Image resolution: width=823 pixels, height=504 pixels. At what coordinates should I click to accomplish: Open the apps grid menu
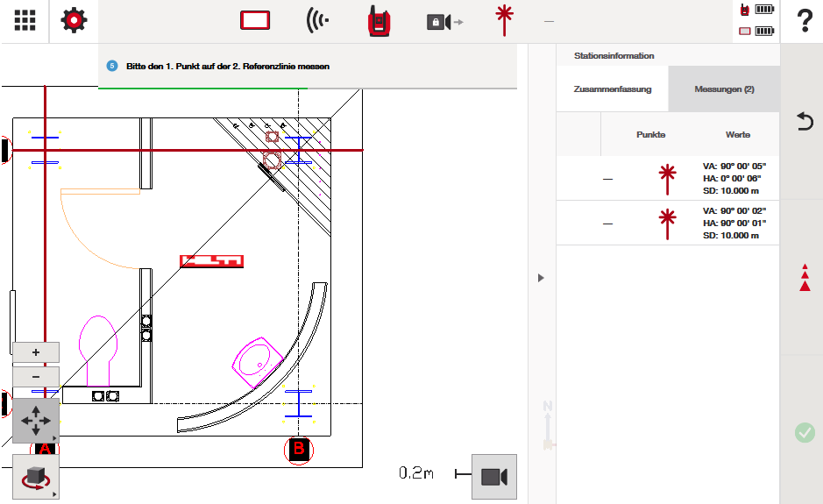[25, 21]
